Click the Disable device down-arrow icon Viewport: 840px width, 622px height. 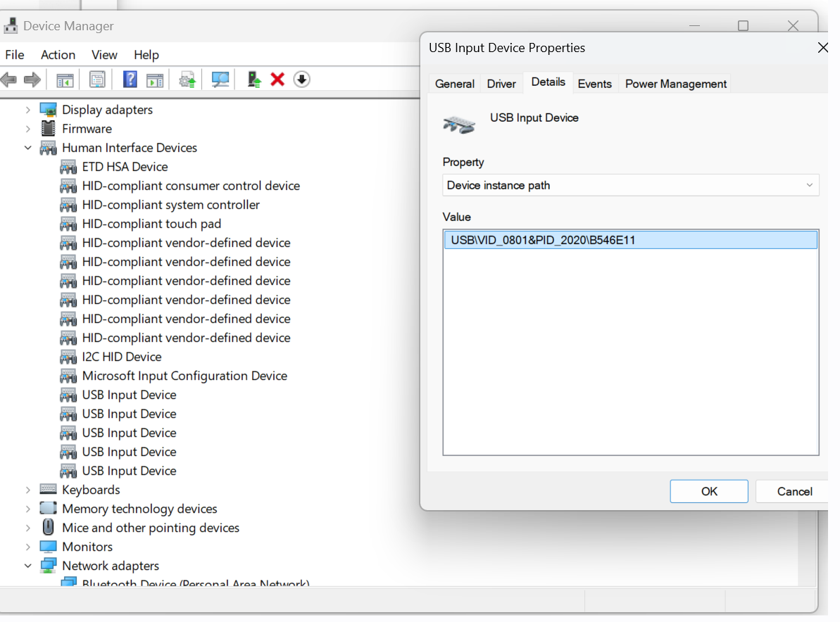coord(301,80)
